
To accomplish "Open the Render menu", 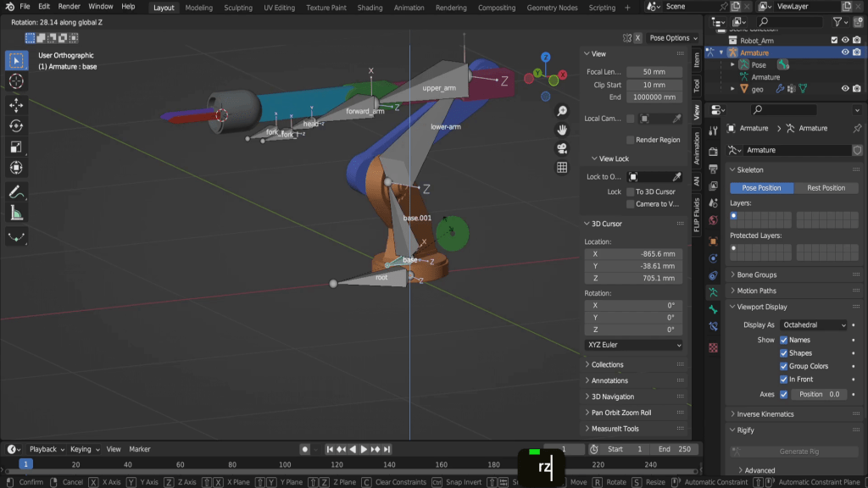I will coord(70,7).
